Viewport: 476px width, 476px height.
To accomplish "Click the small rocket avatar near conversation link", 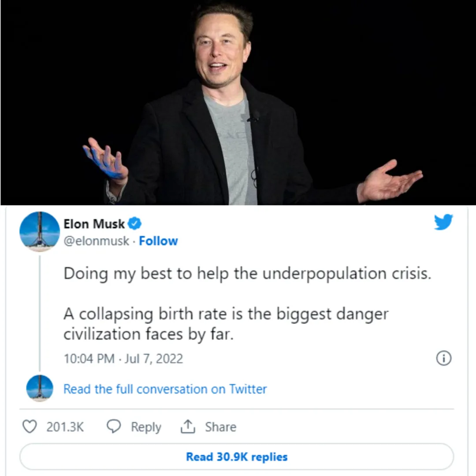I will point(40,389).
